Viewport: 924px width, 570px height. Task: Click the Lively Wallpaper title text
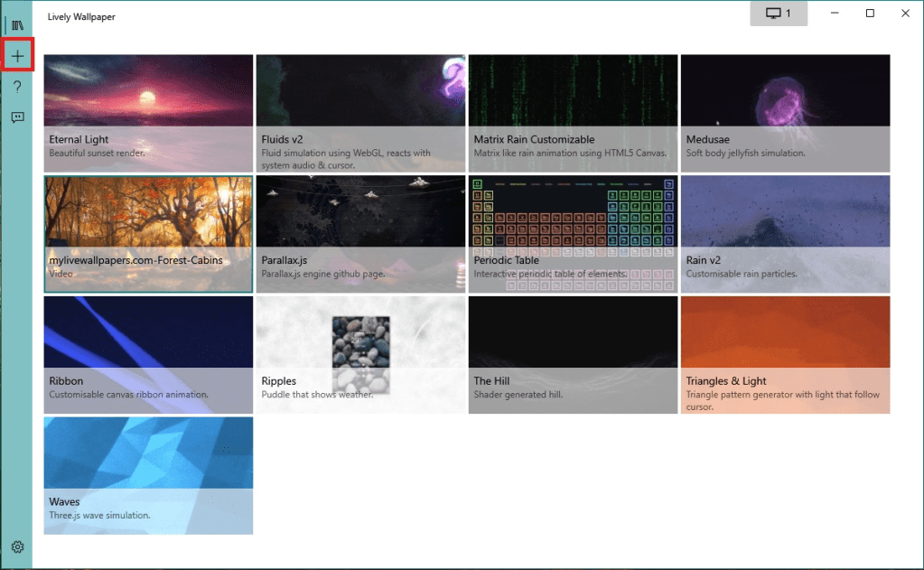point(81,15)
